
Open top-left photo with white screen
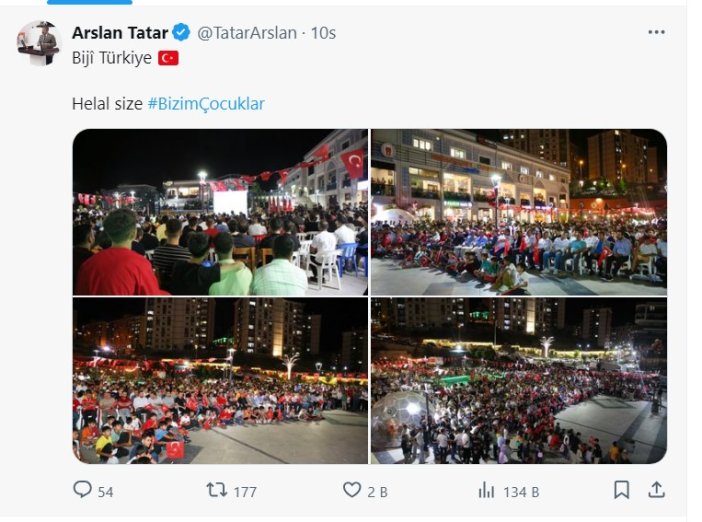(220, 212)
